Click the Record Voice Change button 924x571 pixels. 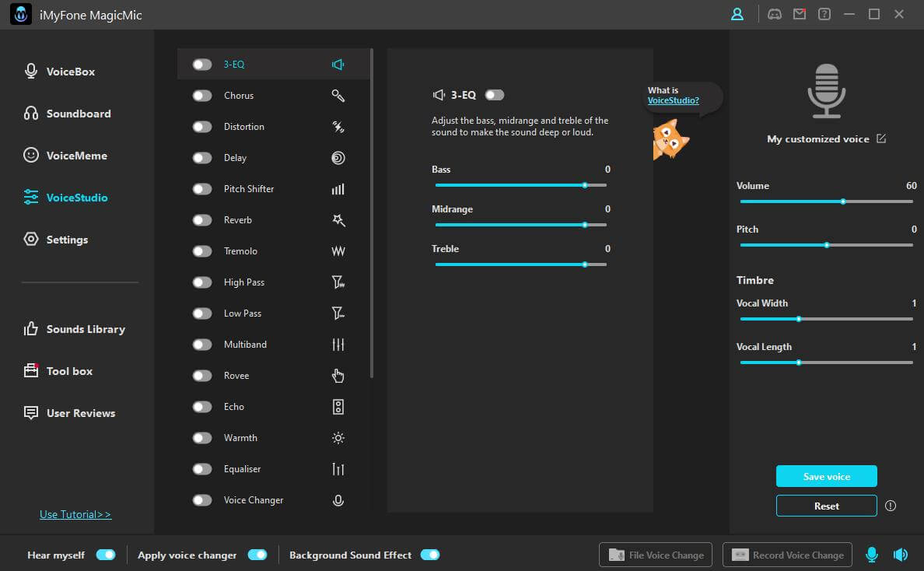[787, 555]
